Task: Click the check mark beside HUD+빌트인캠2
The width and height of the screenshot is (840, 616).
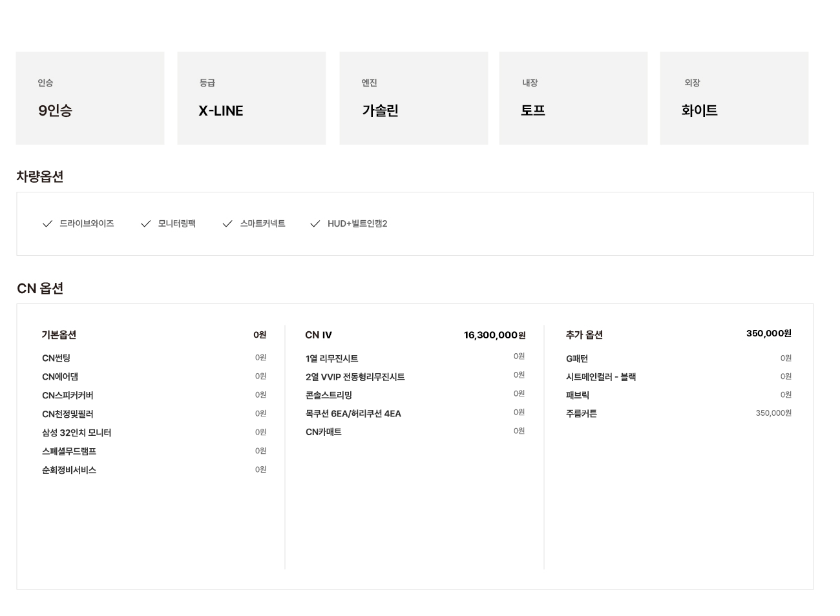Action: [x=315, y=224]
